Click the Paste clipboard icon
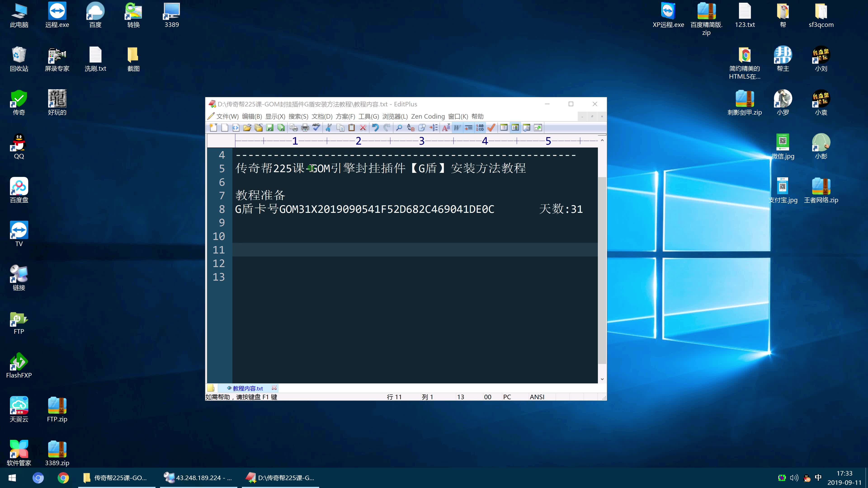The image size is (868, 488). (x=351, y=128)
